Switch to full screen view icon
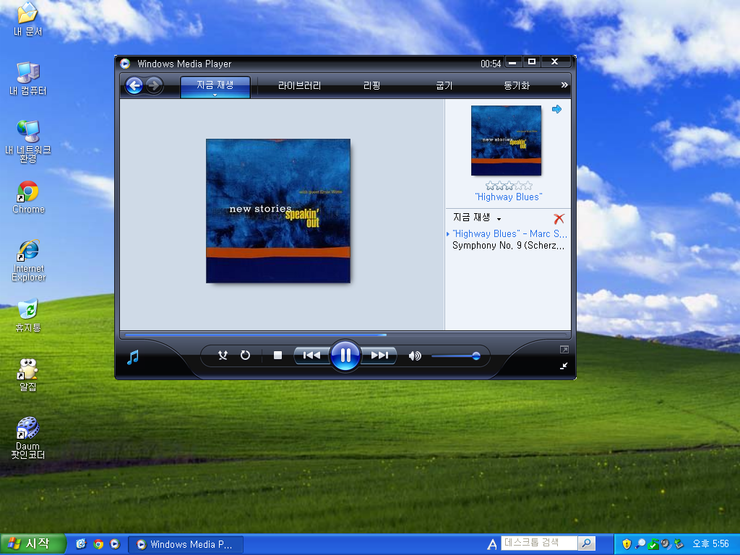The image size is (740, 555). point(564,350)
